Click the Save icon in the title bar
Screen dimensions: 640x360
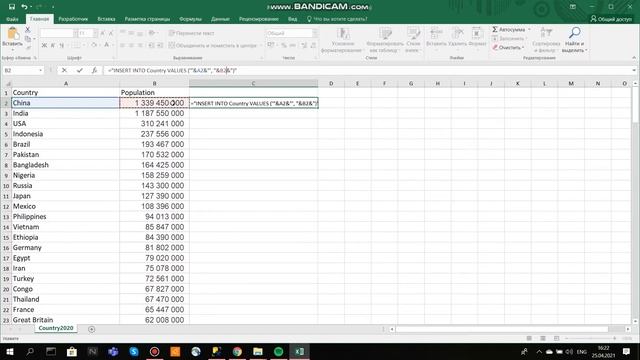(x=12, y=7)
